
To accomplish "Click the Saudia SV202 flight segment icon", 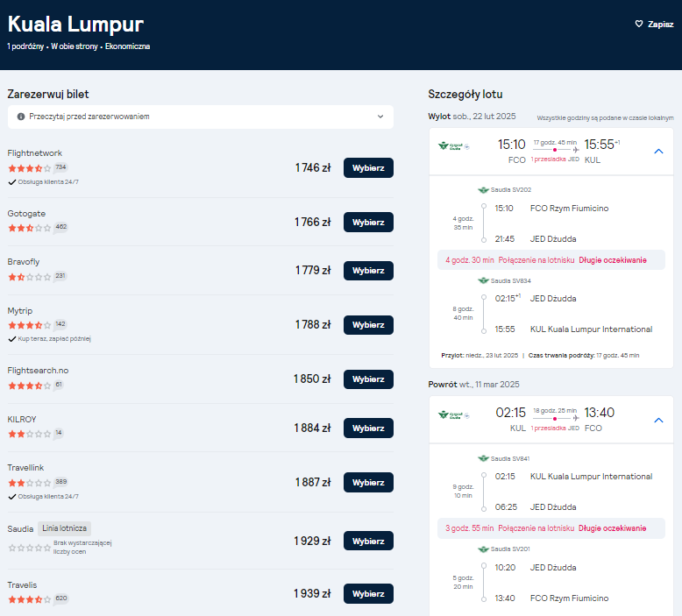I will [483, 190].
